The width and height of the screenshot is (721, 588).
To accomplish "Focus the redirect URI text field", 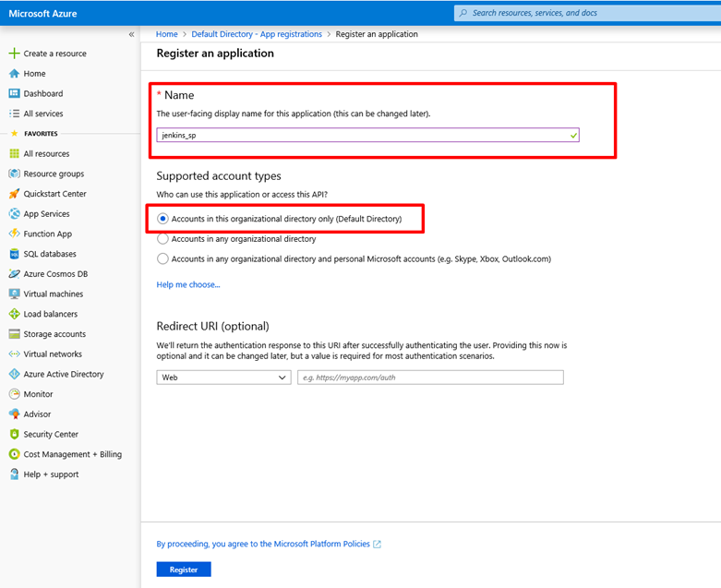I will pos(430,378).
